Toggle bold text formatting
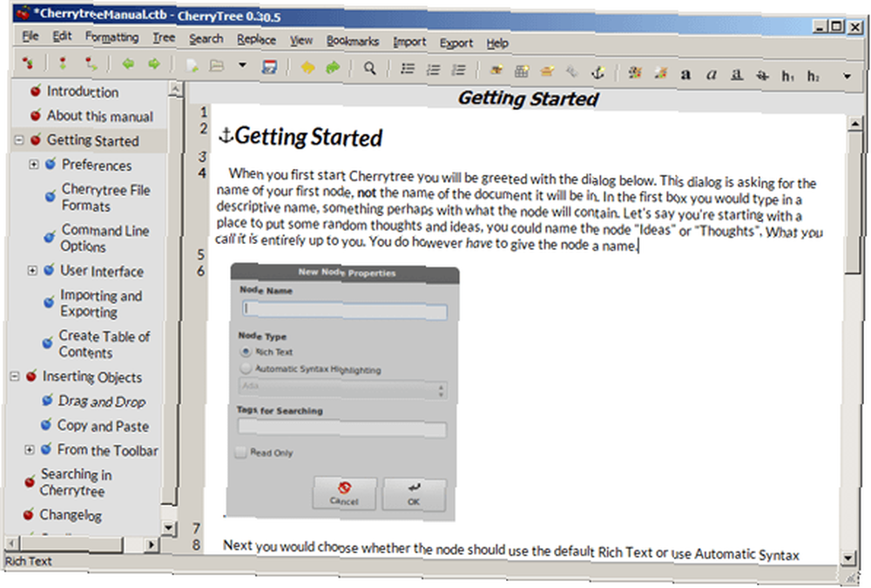Viewport: 871px width, 588px height. pos(686,74)
